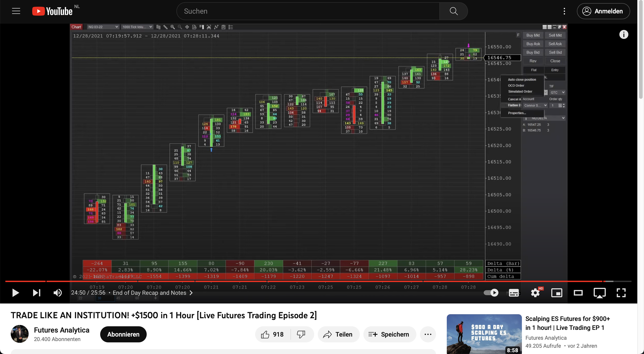The height and width of the screenshot is (354, 644).
Task: Open the 1000 Tick Volume interval dropdown
Action: [x=137, y=27]
